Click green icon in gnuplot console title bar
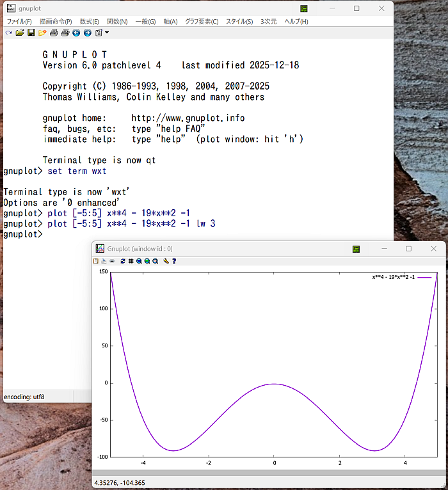The image size is (448, 490). point(304,9)
